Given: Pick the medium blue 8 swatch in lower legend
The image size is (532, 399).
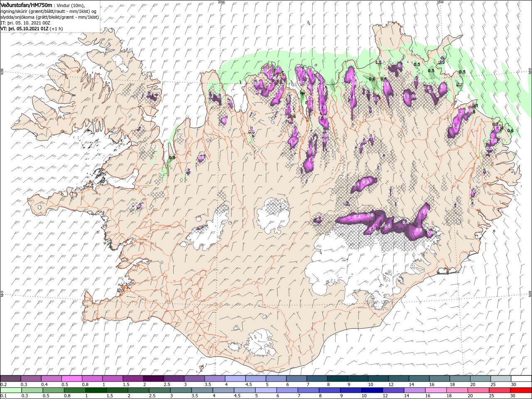Looking at the screenshot, I should click(330, 390).
